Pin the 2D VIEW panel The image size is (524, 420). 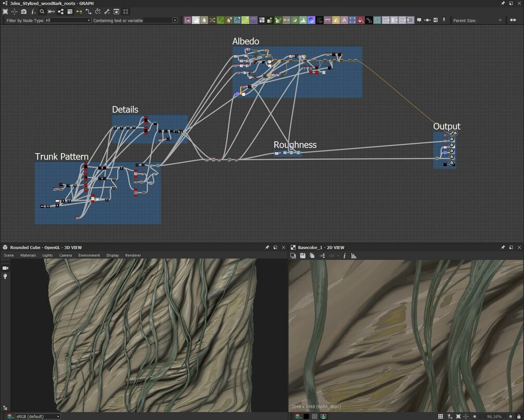pos(503,248)
